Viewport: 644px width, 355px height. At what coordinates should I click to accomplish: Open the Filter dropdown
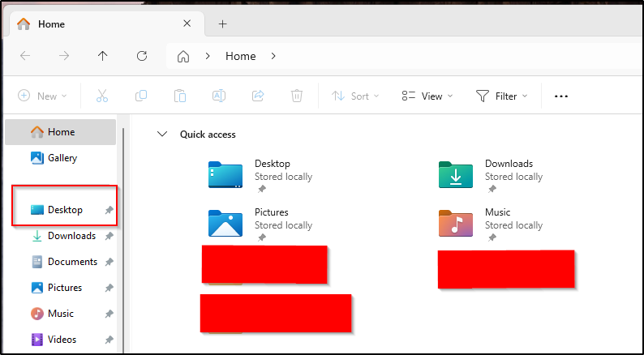click(x=502, y=96)
